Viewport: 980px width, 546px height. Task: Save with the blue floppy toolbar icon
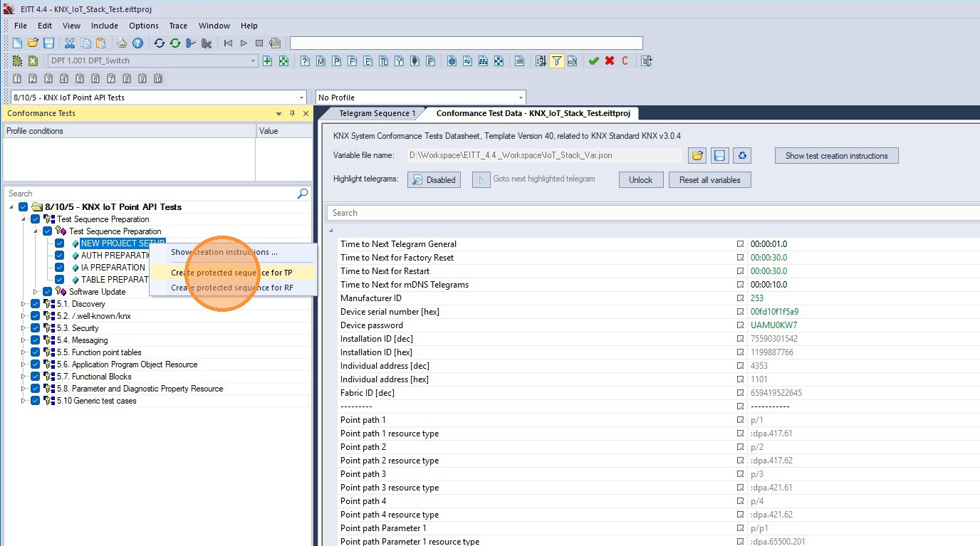point(48,43)
